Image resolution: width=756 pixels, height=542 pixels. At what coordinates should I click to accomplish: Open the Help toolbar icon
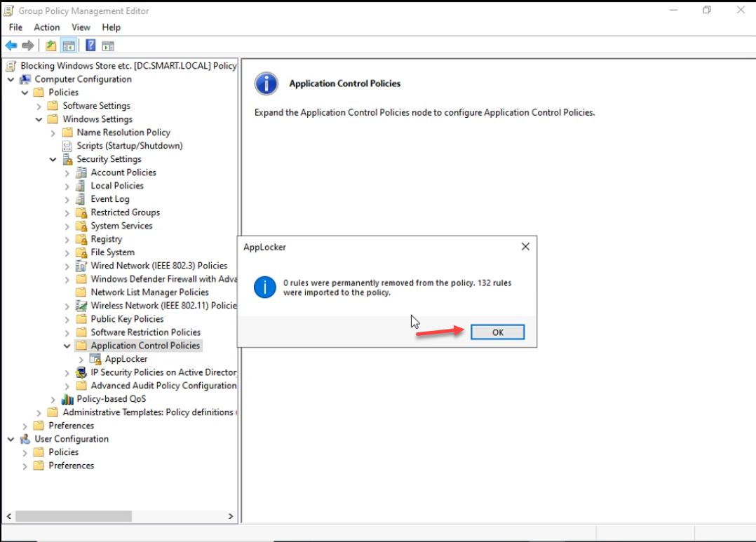[x=90, y=46]
